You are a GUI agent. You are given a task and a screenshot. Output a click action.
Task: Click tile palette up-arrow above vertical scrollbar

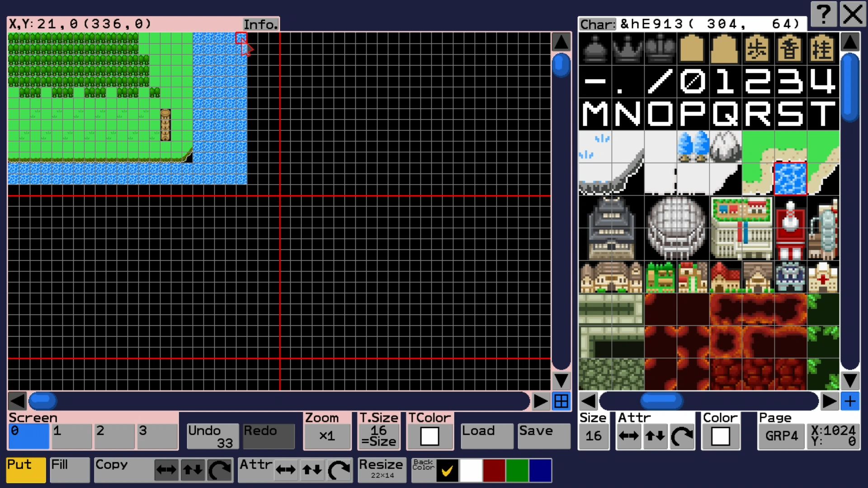click(850, 42)
